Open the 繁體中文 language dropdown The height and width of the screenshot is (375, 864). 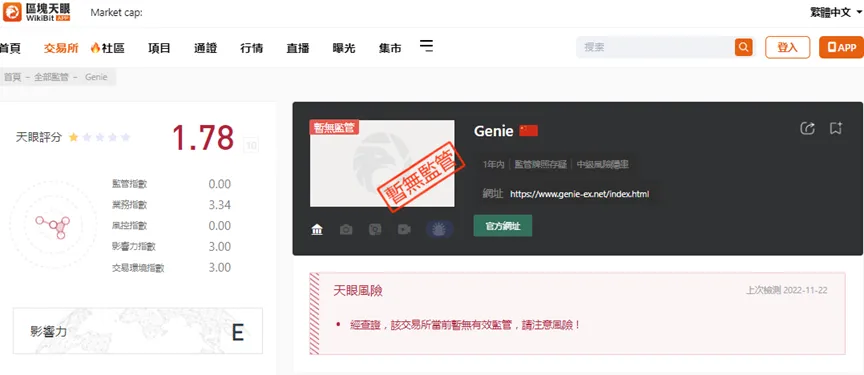835,13
